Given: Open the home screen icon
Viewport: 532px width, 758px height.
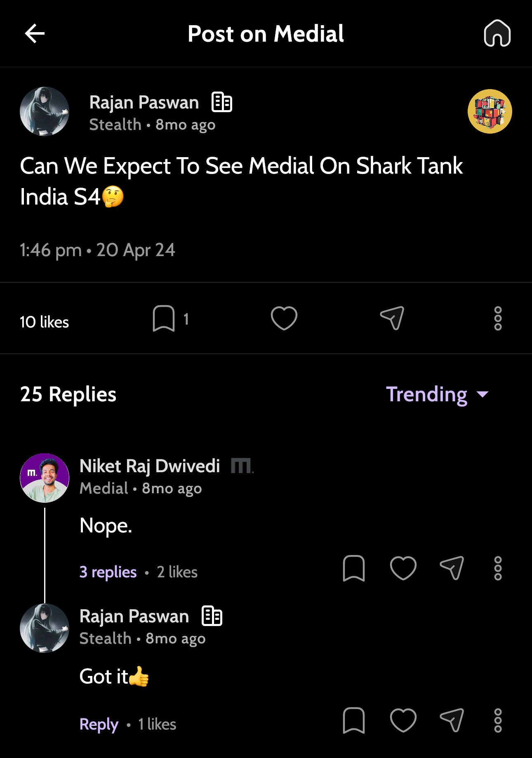Looking at the screenshot, I should coord(497,33).
